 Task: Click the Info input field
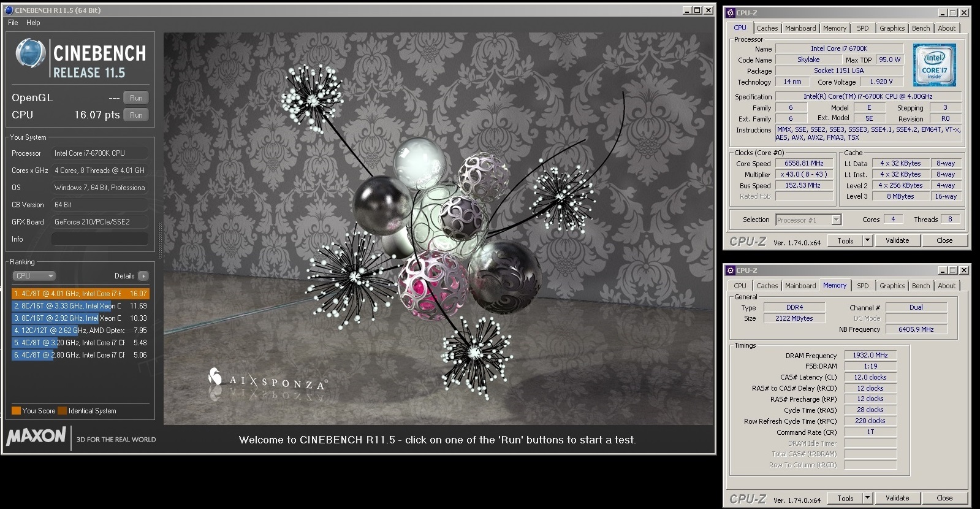click(x=100, y=239)
